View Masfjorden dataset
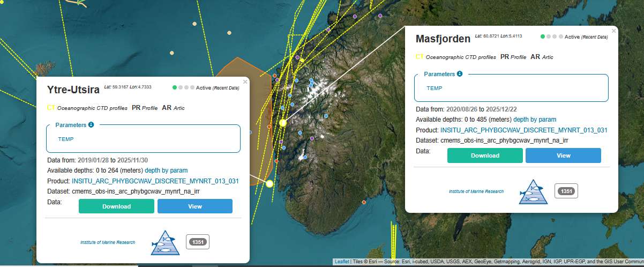The height and width of the screenshot is (267, 644). (x=563, y=155)
